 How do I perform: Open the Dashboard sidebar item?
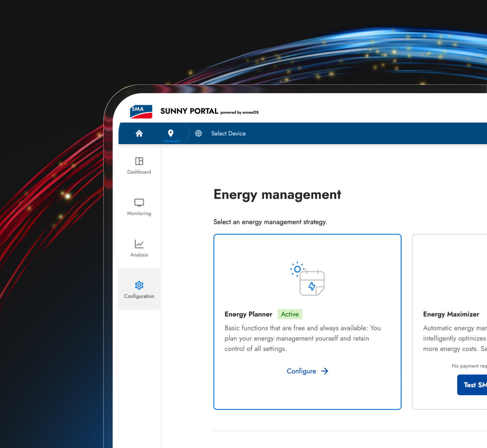tap(139, 165)
